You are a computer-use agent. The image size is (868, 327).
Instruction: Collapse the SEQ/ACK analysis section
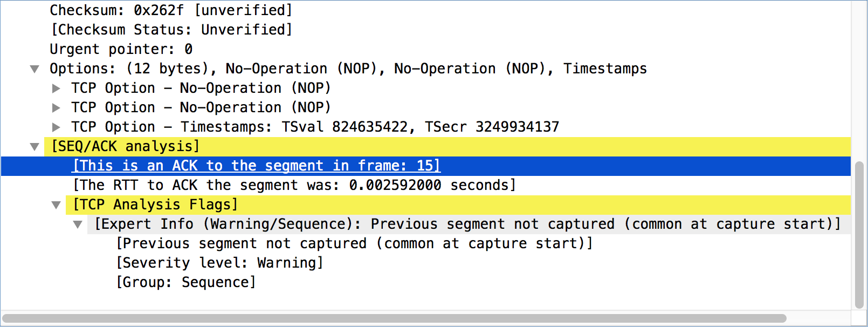click(x=35, y=146)
